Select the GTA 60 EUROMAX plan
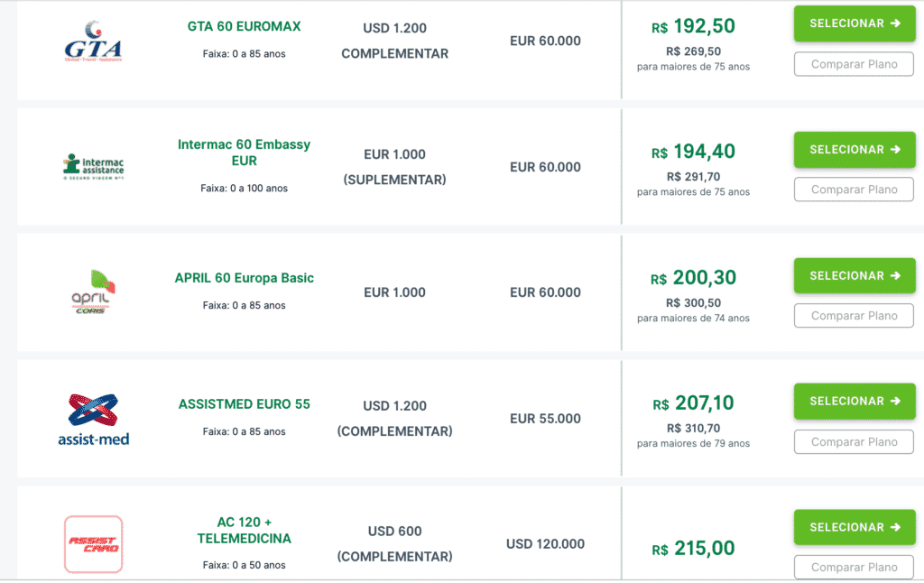The image size is (924, 583). point(854,23)
